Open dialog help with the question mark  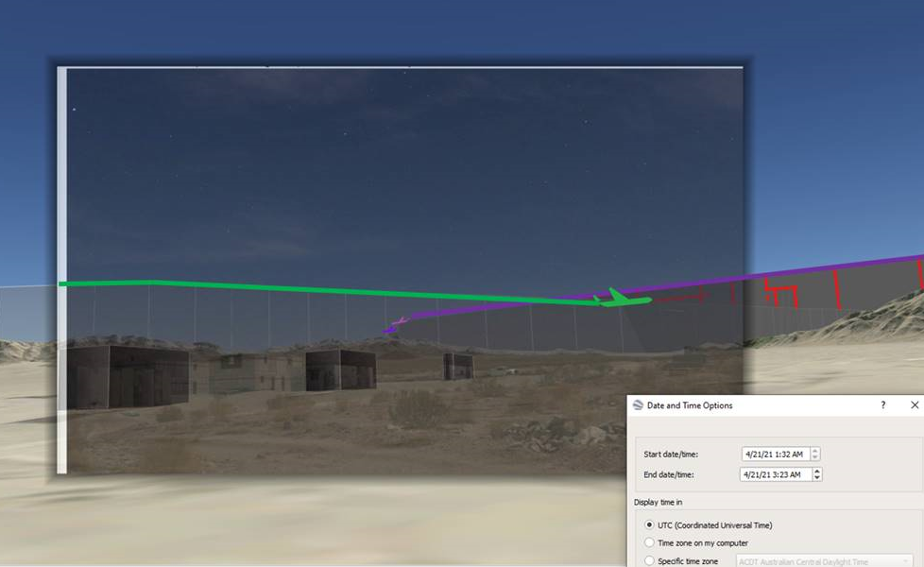[883, 405]
